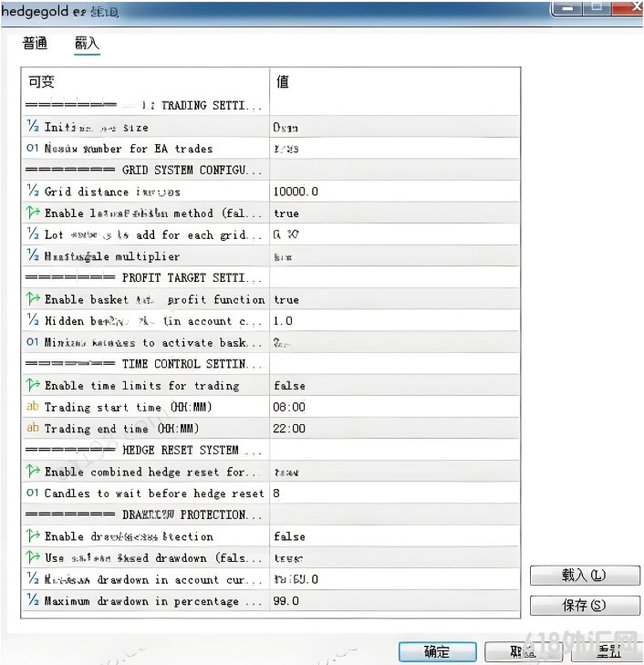Select the Enable time limits for trading label
The height and width of the screenshot is (665, 644).
click(x=142, y=386)
